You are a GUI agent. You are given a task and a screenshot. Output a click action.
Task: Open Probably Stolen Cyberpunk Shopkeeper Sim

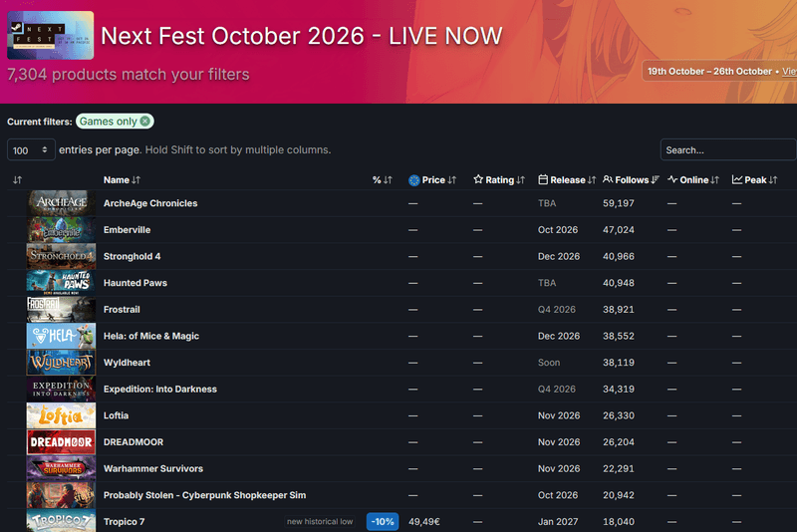pos(205,495)
